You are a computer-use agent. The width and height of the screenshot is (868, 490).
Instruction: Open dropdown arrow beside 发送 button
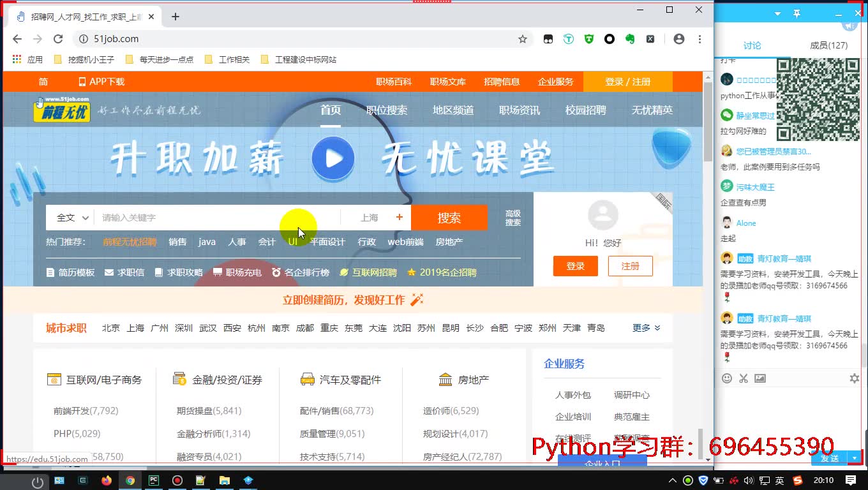pos(855,458)
